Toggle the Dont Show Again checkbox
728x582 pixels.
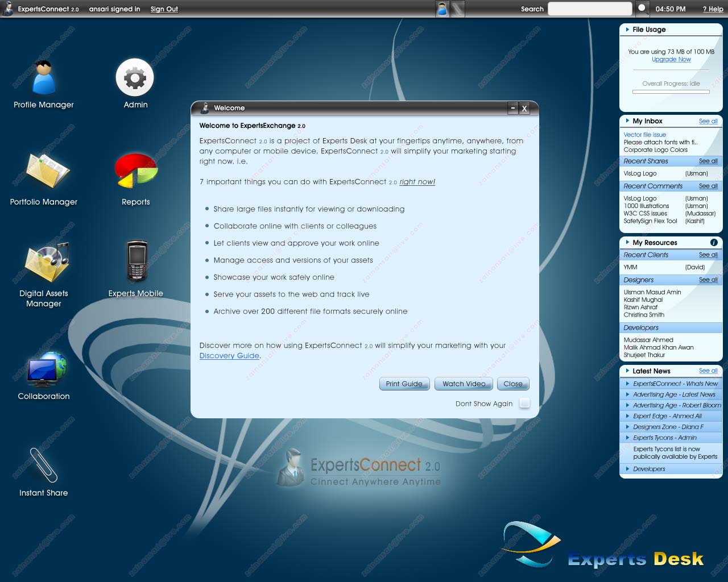tap(524, 402)
